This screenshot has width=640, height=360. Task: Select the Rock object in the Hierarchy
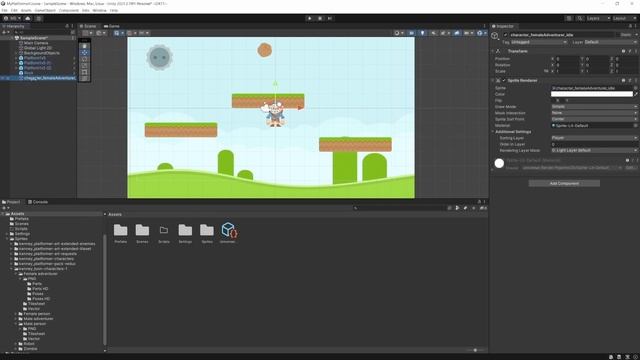(x=29, y=73)
